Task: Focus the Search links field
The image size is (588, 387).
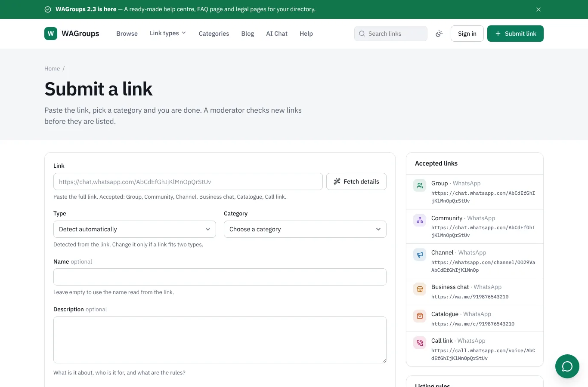Action: [x=391, y=34]
